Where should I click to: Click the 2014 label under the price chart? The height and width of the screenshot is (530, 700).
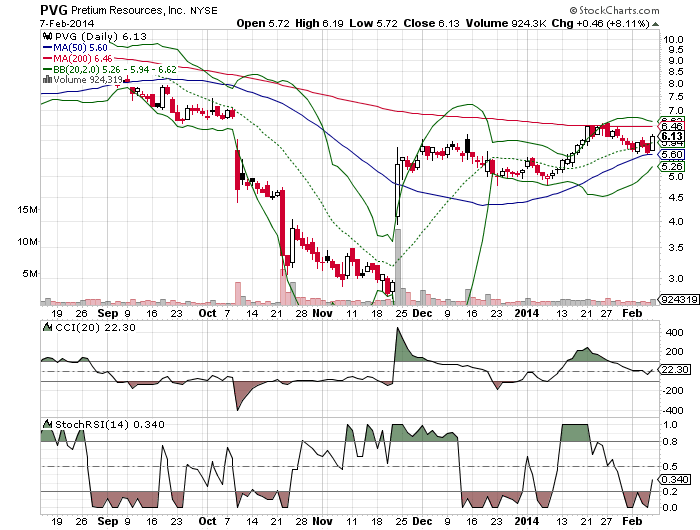(526, 313)
